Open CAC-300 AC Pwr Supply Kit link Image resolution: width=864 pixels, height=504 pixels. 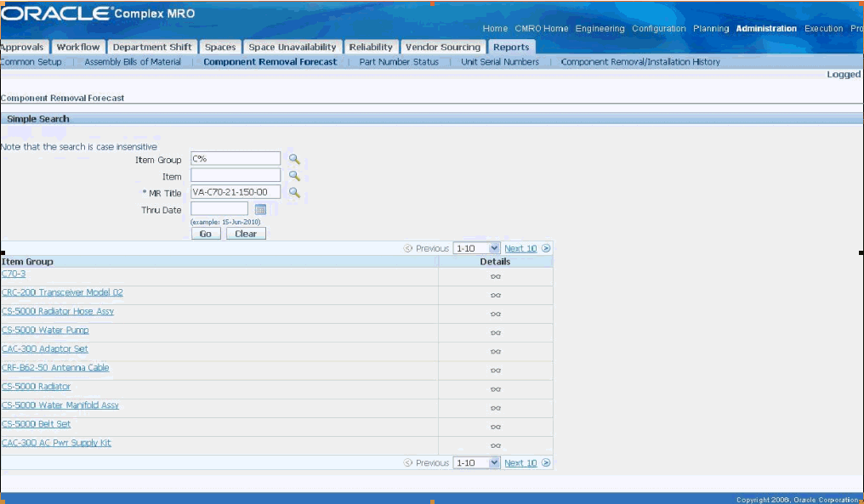pyautogui.click(x=56, y=442)
